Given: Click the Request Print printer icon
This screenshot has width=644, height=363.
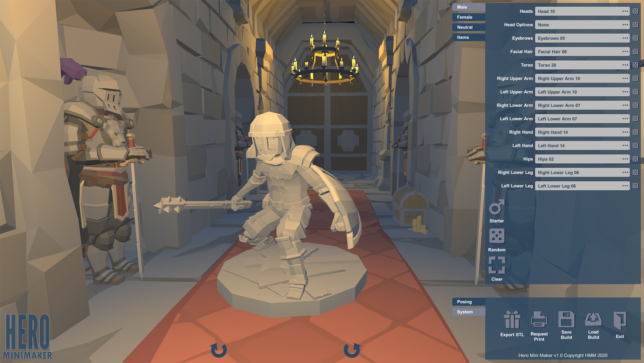Looking at the screenshot, I should pos(539,320).
